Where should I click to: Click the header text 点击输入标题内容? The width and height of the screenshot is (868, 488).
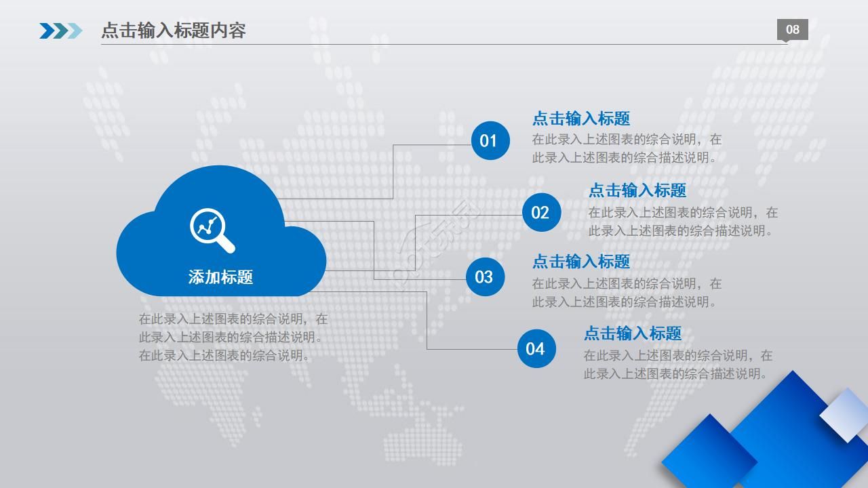(x=173, y=30)
